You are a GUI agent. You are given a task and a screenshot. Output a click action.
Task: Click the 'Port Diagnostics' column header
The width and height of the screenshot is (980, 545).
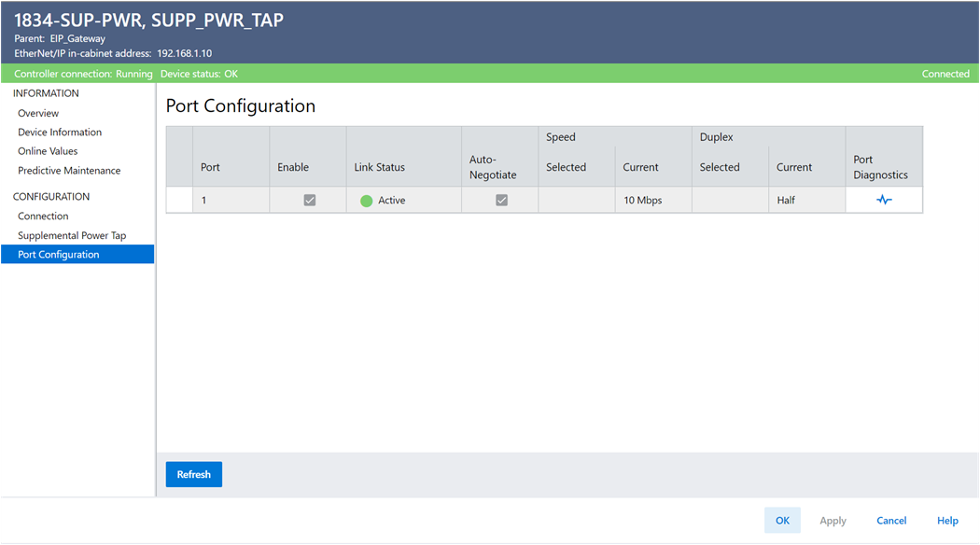pos(880,167)
